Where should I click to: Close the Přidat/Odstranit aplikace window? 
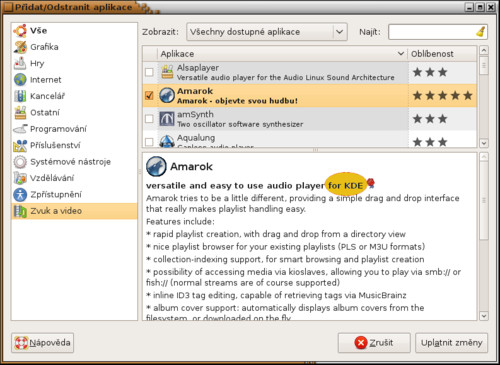point(491,7)
